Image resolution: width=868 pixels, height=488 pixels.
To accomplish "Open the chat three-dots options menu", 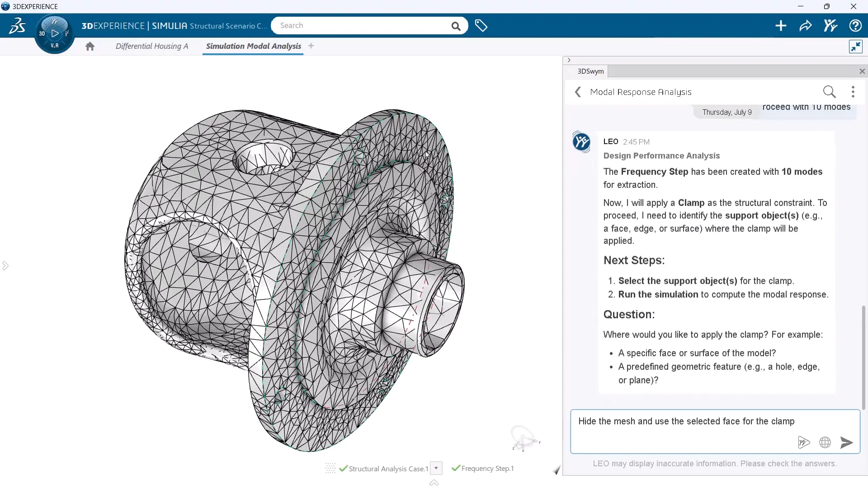I will (x=853, y=92).
